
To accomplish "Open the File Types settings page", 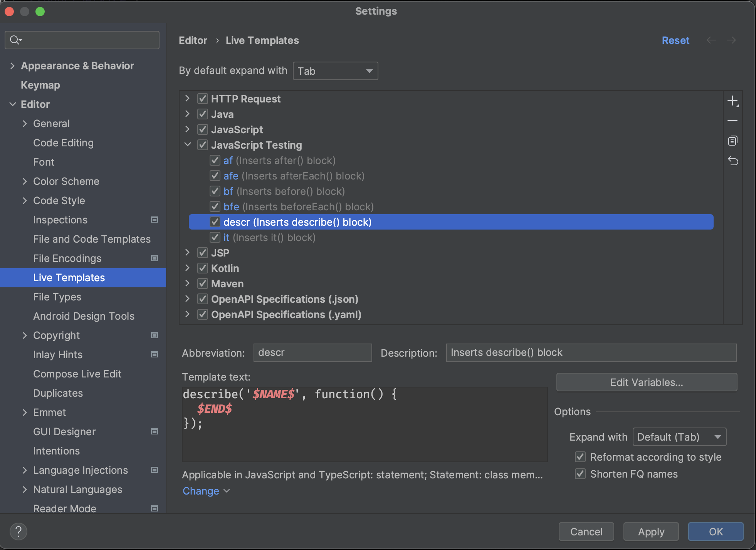I will pos(57,297).
